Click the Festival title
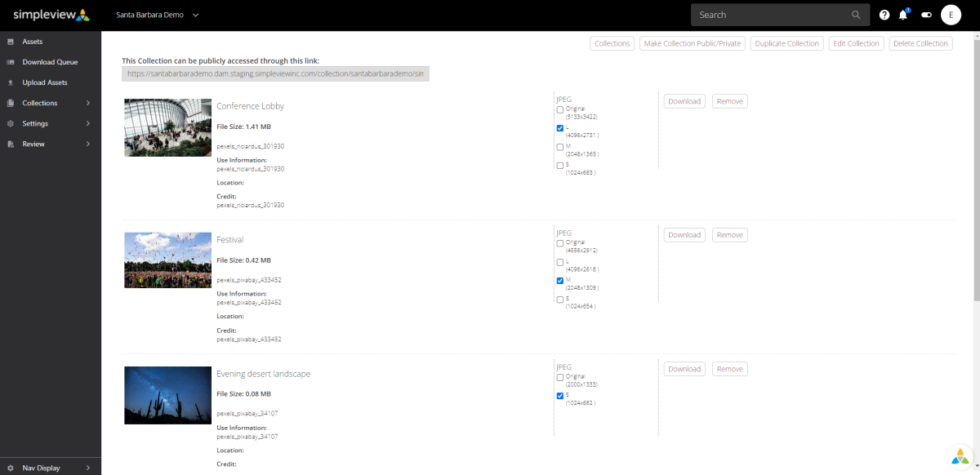This screenshot has height=475, width=980. (230, 240)
